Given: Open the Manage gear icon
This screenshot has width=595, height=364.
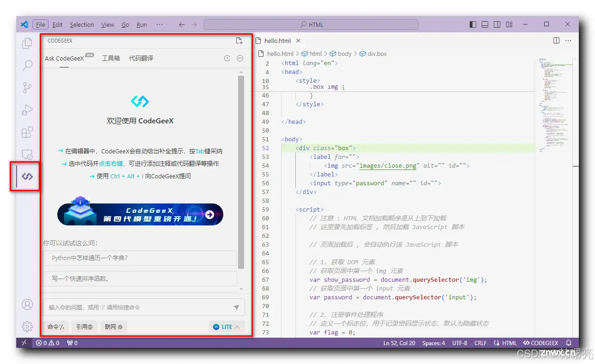Looking at the screenshot, I should click(x=27, y=327).
